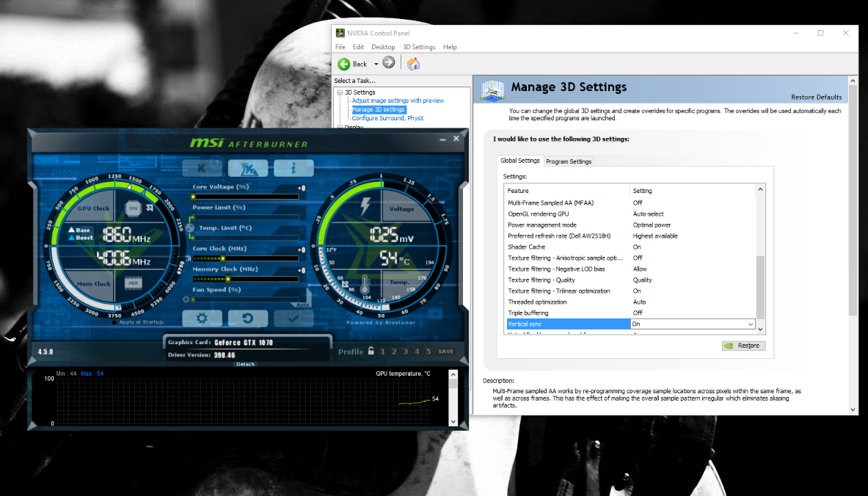Image resolution: width=868 pixels, height=496 pixels.
Task: Open the Desktop menu in NVIDIA Control Panel
Action: pos(383,47)
